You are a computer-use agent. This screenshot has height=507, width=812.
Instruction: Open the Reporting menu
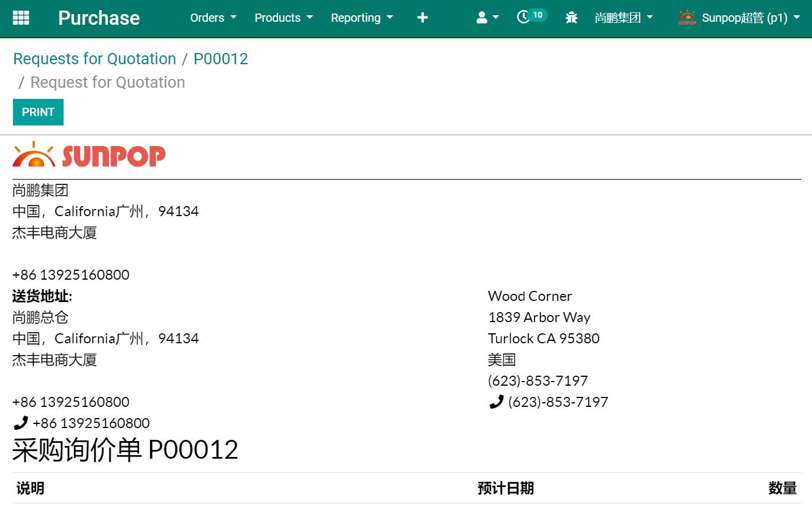pyautogui.click(x=362, y=18)
